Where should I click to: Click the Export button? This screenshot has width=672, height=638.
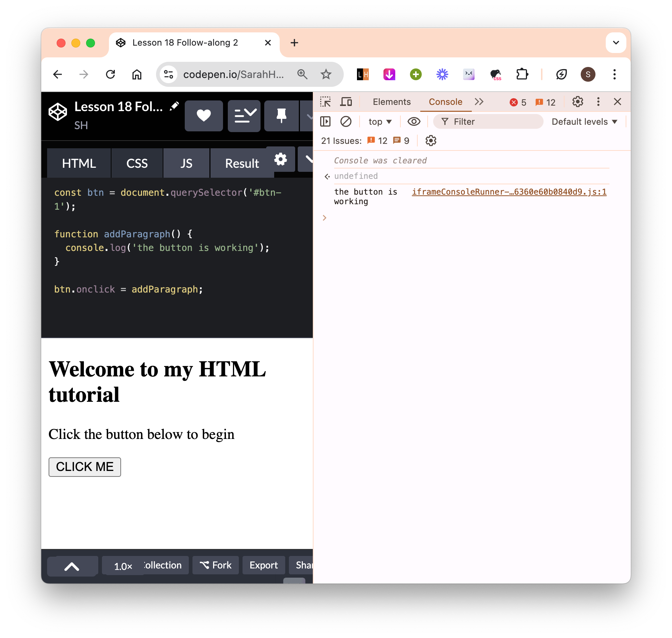pyautogui.click(x=264, y=565)
